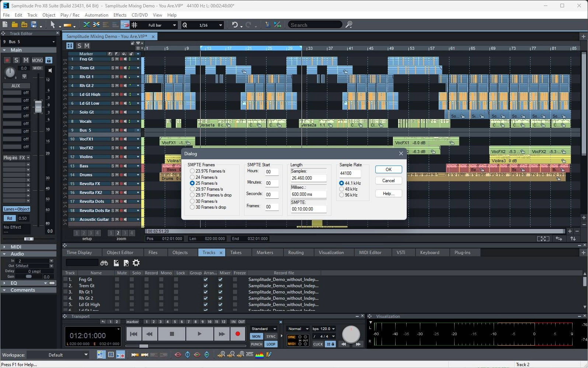Toggle Mixer checkbox for Fng Gt row
Image resolution: width=588 pixels, height=368 pixels.
coord(220,280)
